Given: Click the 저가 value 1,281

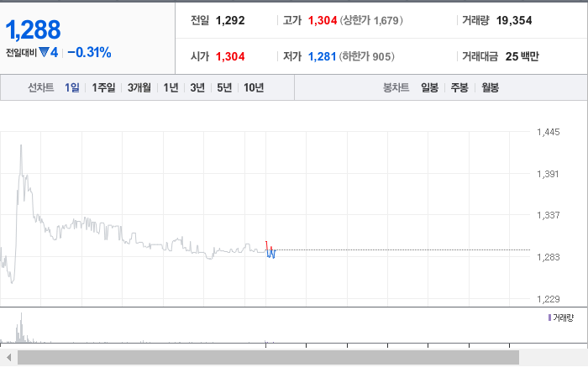Looking at the screenshot, I should tap(322, 56).
